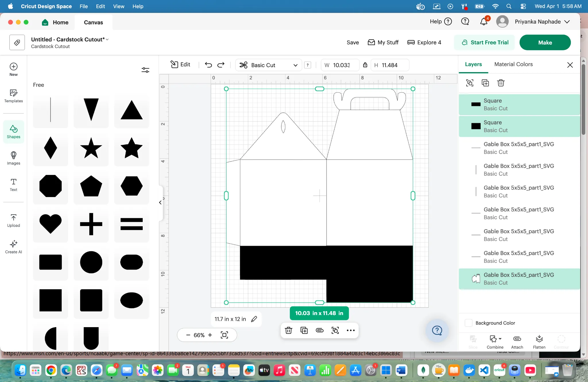The image size is (588, 382).
Task: Undo the last action
Action: click(x=208, y=65)
